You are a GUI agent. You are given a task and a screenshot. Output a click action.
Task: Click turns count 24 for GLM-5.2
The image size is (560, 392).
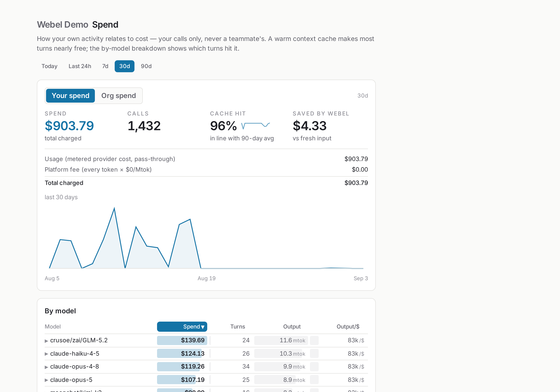coord(246,340)
